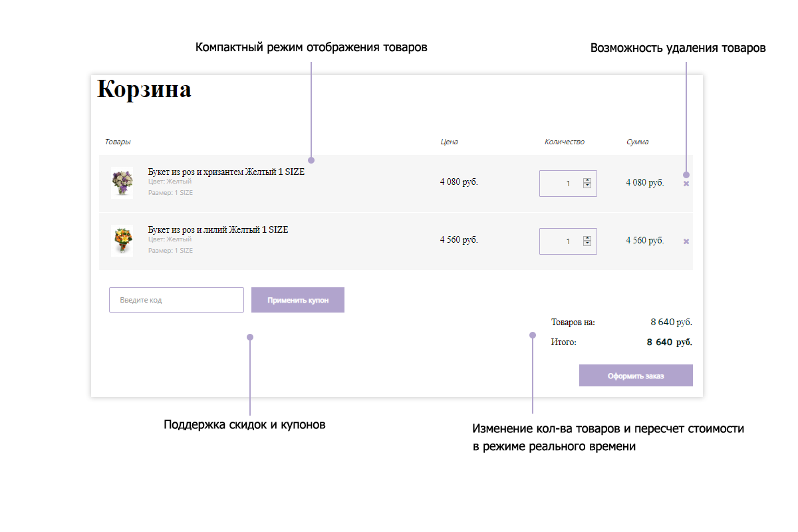
Task: Click the 'Цена' column header
Action: point(449,142)
